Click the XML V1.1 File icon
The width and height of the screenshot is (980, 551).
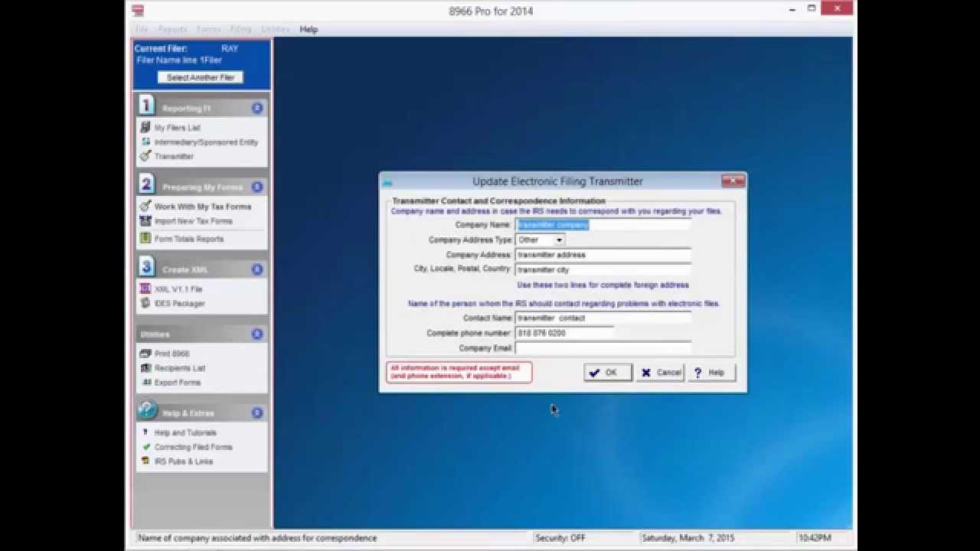click(x=145, y=289)
